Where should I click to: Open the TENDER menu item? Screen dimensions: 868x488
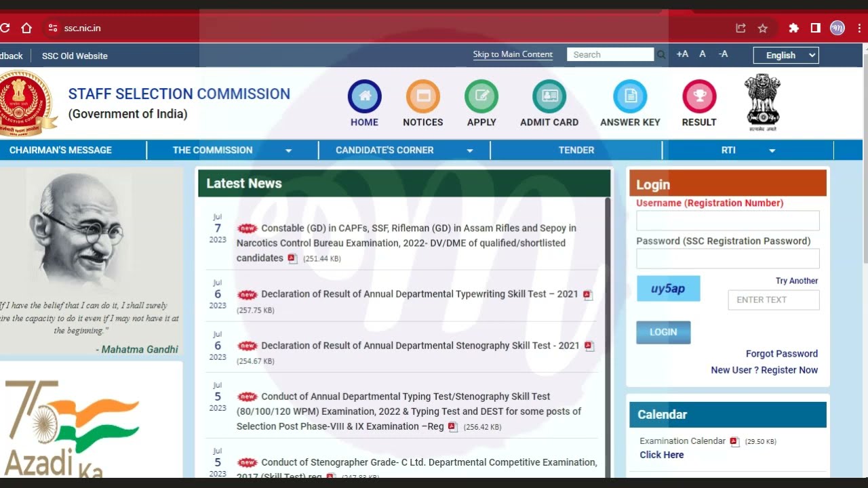pyautogui.click(x=576, y=150)
